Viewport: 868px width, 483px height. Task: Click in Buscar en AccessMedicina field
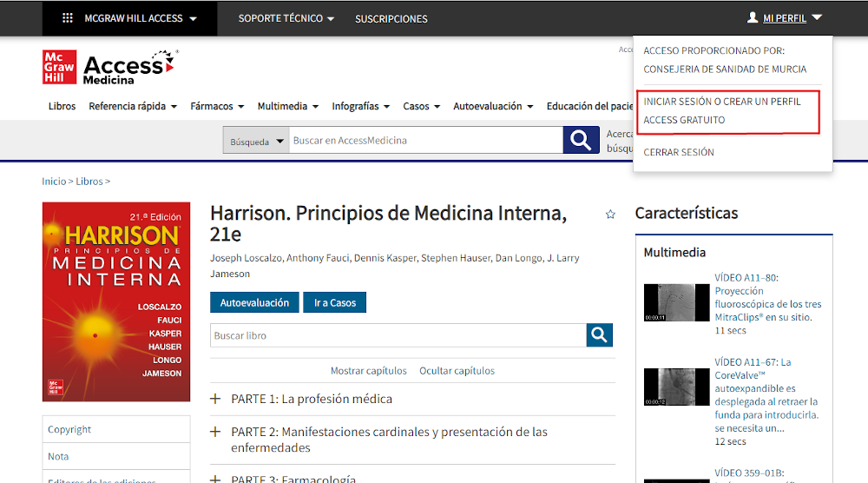[x=425, y=140]
